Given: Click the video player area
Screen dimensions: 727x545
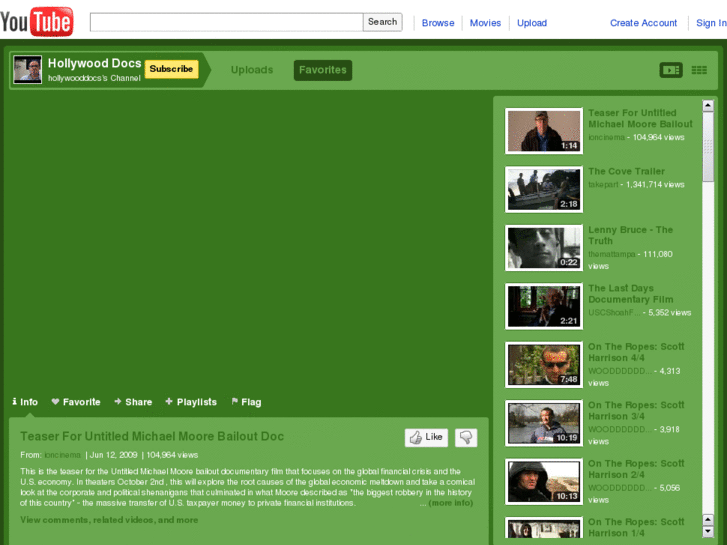Looking at the screenshot, I should [247, 241].
